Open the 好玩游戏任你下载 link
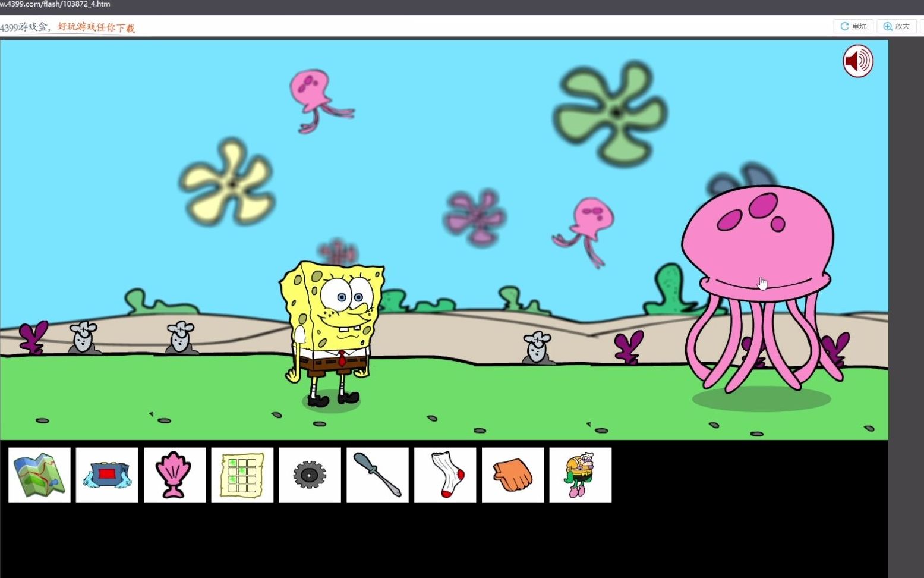 [96, 27]
